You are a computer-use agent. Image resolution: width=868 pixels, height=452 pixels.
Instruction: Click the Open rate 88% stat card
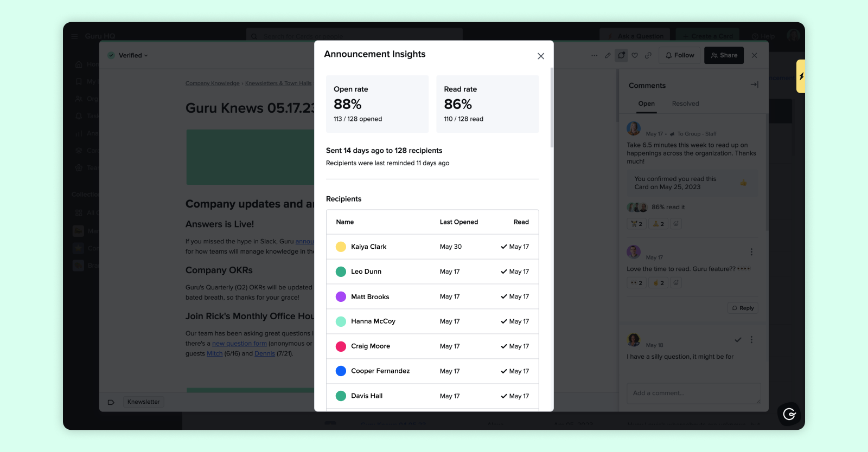click(x=377, y=104)
